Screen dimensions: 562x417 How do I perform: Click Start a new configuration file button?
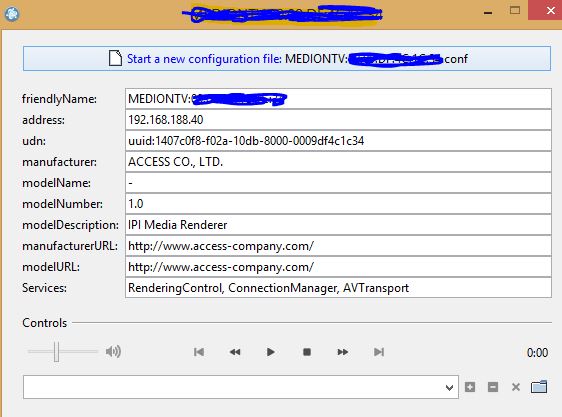point(287,58)
